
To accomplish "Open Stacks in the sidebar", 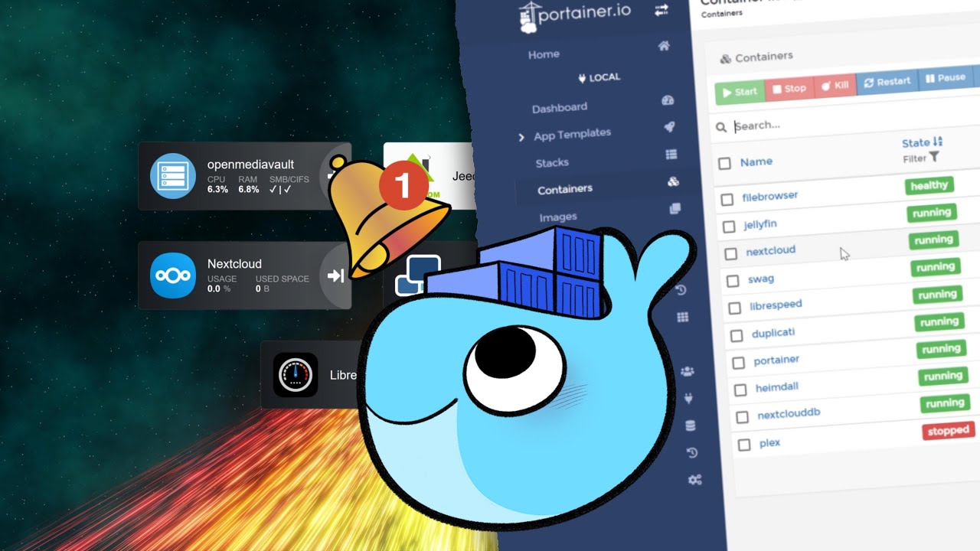I will click(x=552, y=162).
